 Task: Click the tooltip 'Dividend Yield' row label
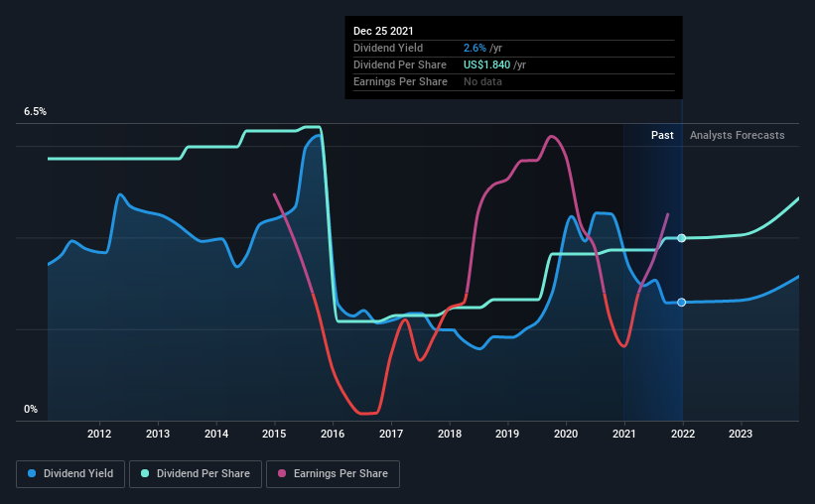click(x=388, y=48)
